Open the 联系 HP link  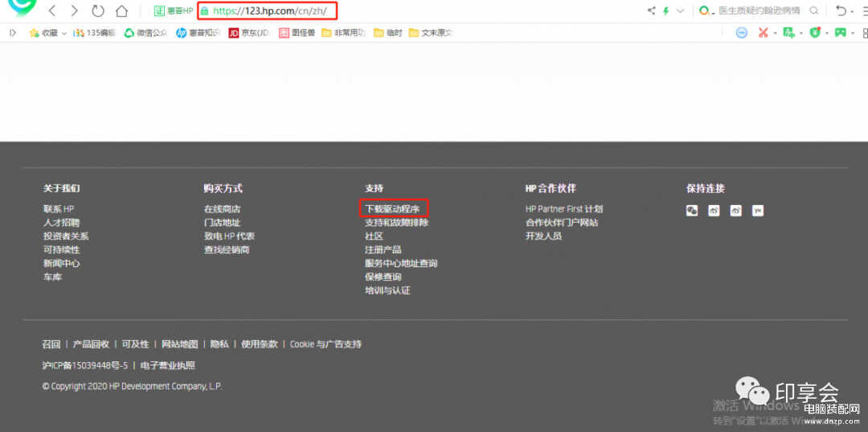pos(59,209)
